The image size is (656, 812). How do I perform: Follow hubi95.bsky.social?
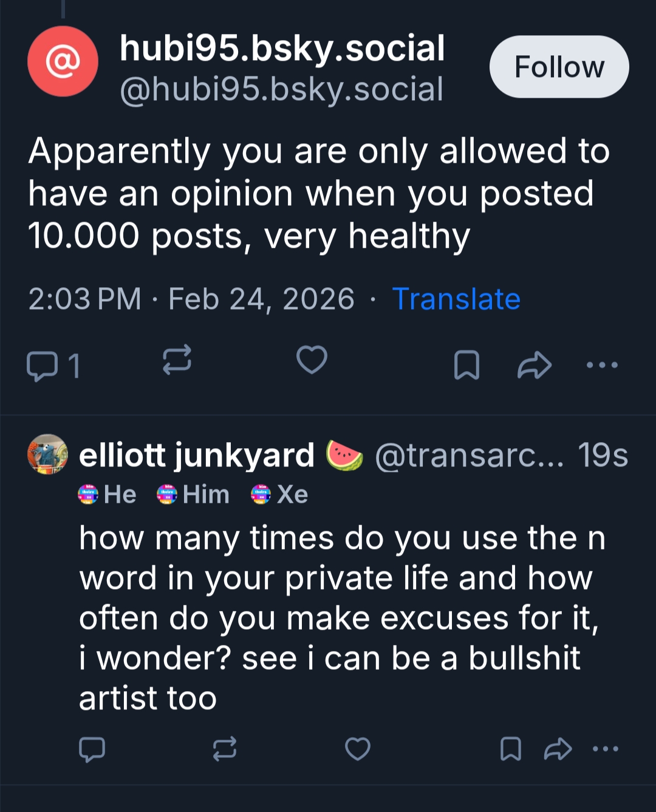(x=559, y=67)
